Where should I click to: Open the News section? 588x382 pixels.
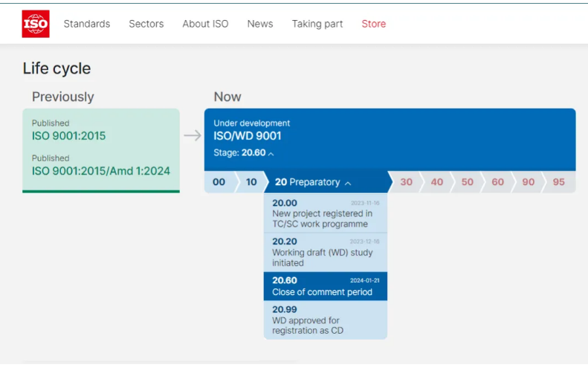pos(260,24)
